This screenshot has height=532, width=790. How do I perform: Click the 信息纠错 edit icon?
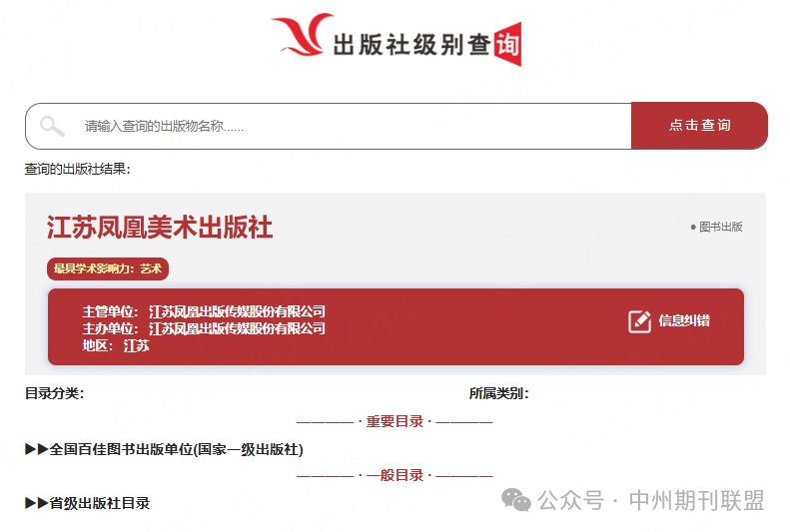pos(639,321)
